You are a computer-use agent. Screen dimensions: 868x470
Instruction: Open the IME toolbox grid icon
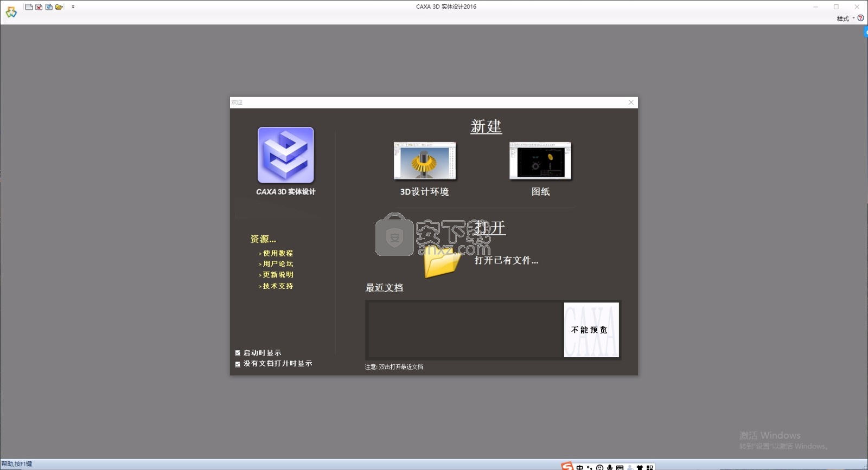pos(649,467)
